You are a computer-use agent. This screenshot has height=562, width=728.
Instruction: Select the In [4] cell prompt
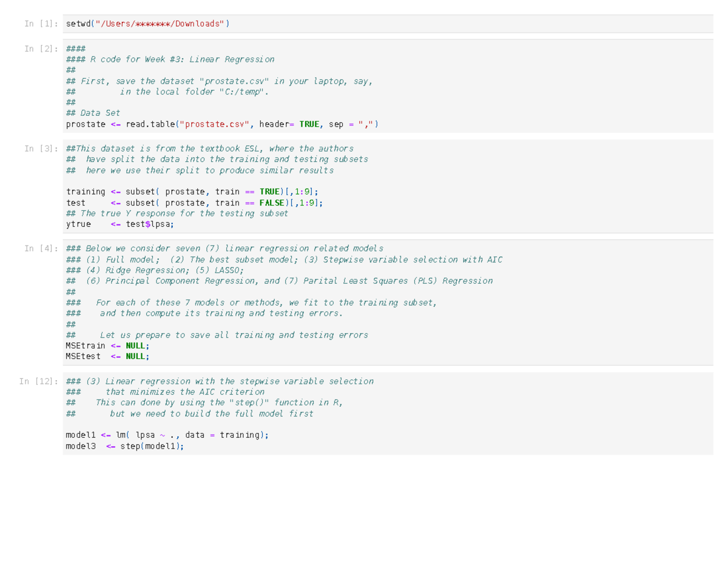click(x=41, y=249)
